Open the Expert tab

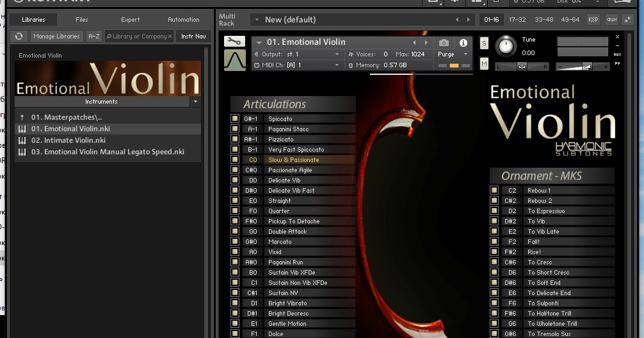point(130,19)
